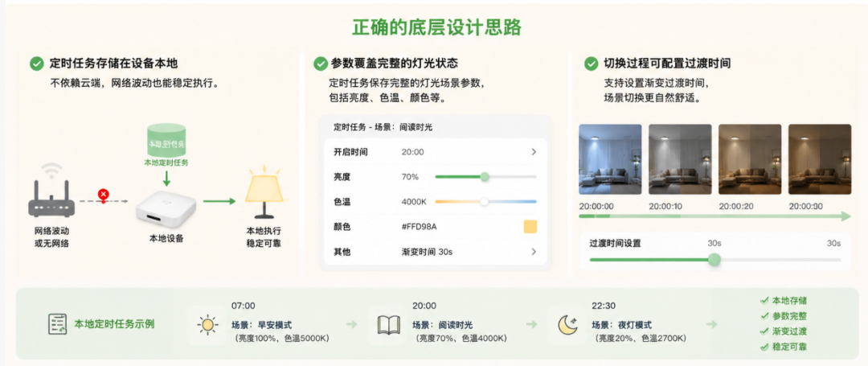Screen dimensions: 868x366
Task: Click the color temperature value 4000K
Action: [x=414, y=202]
